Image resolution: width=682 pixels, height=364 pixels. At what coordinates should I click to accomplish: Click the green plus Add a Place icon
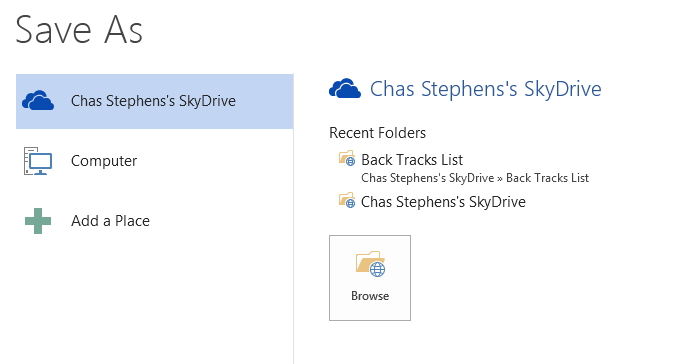click(x=38, y=221)
